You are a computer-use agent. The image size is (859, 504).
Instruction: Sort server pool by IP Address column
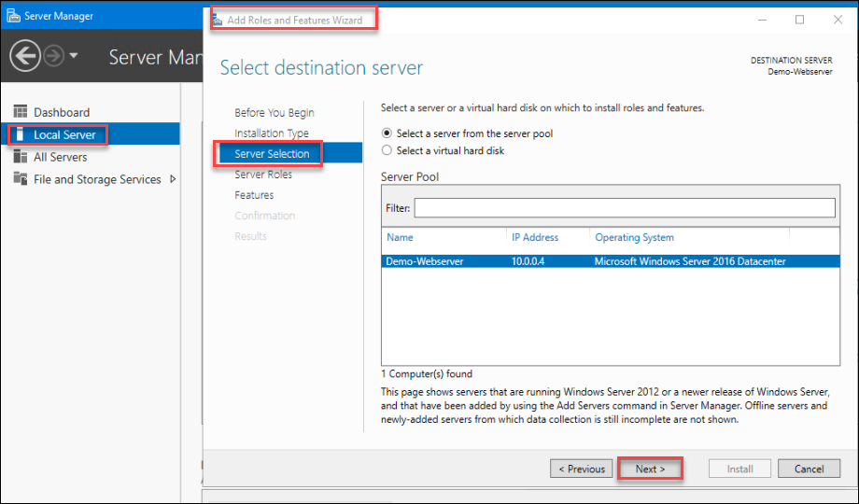pos(535,237)
